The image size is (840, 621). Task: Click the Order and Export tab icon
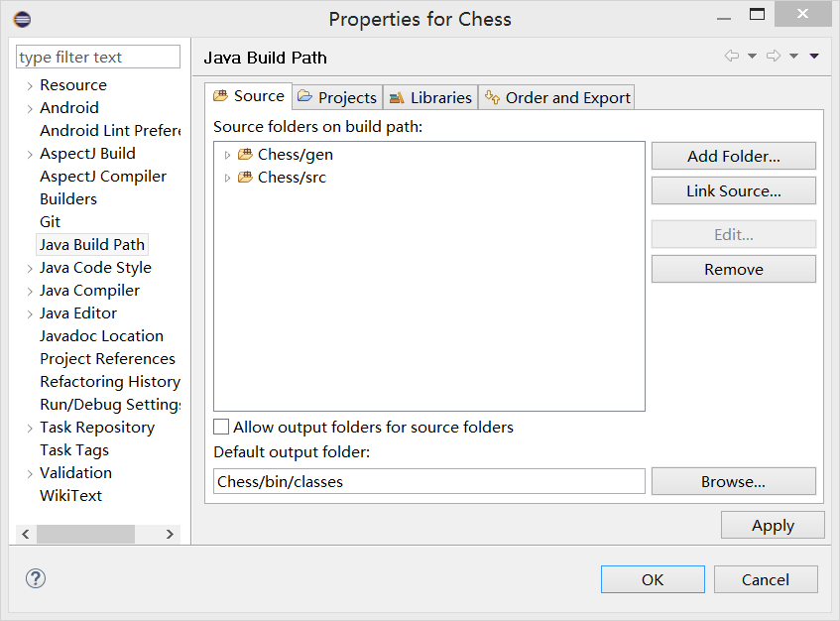click(492, 97)
